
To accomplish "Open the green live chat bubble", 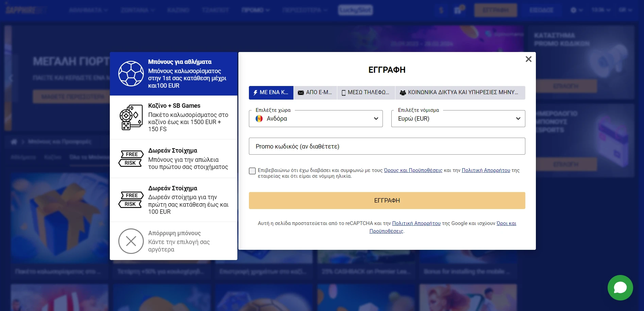I will click(x=620, y=288).
